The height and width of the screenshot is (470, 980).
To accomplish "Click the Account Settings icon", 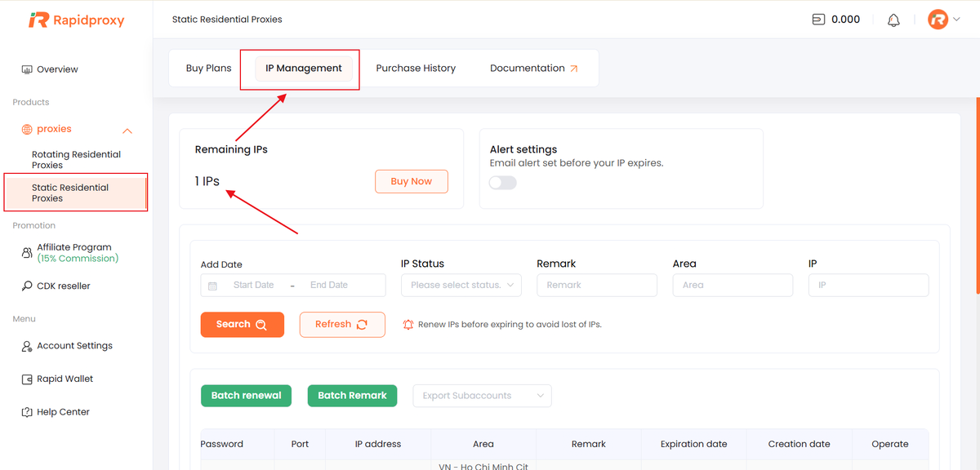I will (x=27, y=346).
